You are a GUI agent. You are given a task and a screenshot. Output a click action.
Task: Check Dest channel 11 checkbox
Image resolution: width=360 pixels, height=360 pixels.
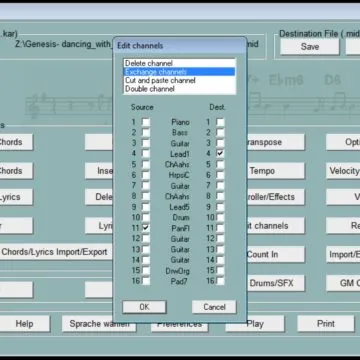point(220,228)
